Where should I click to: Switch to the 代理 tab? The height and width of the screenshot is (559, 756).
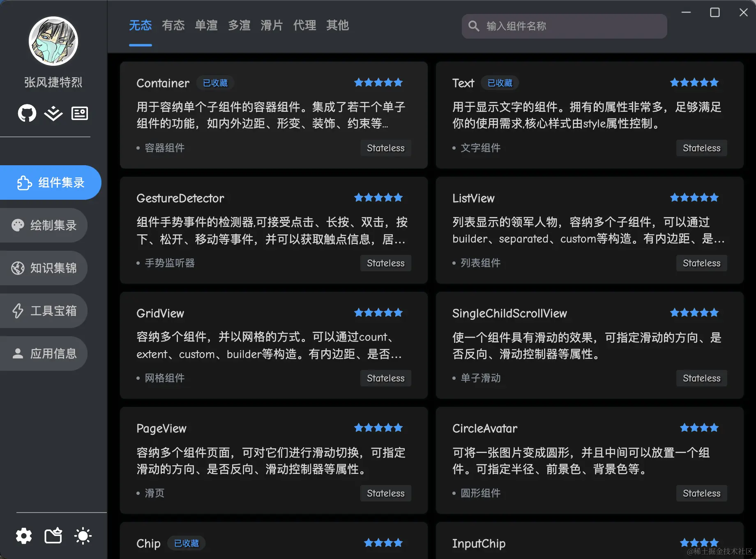305,25
